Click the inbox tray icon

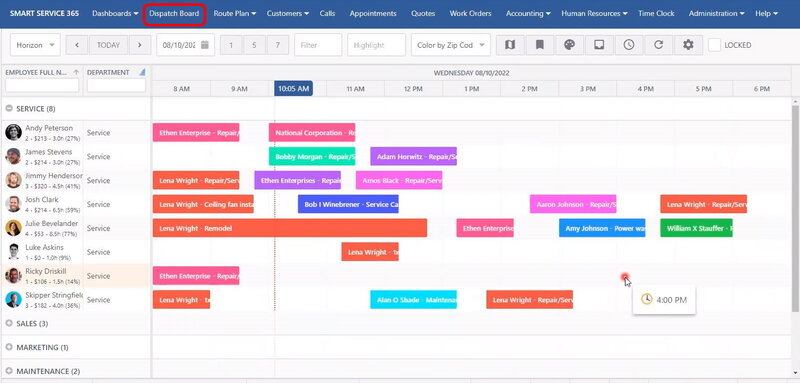pos(599,45)
